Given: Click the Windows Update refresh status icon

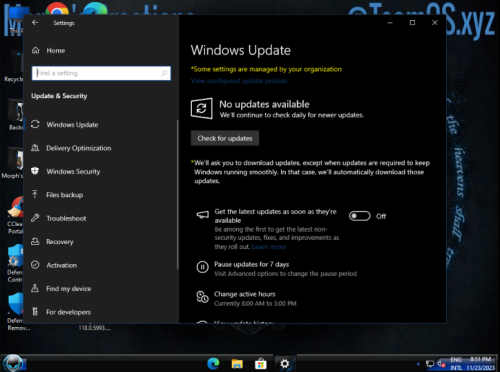Looking at the screenshot, I should point(201,108).
